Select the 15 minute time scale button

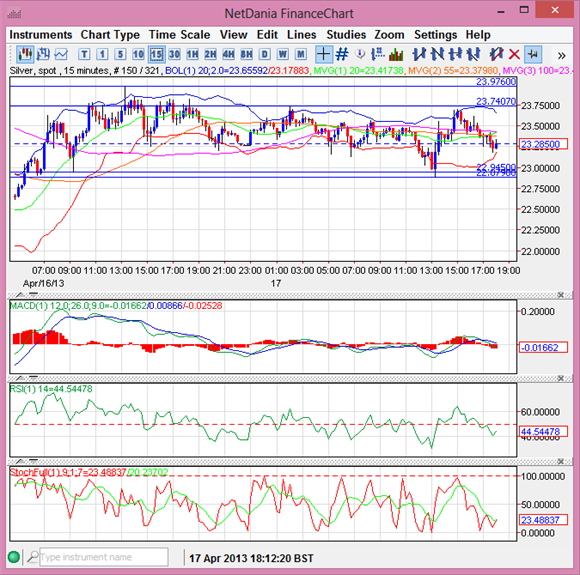coord(156,55)
